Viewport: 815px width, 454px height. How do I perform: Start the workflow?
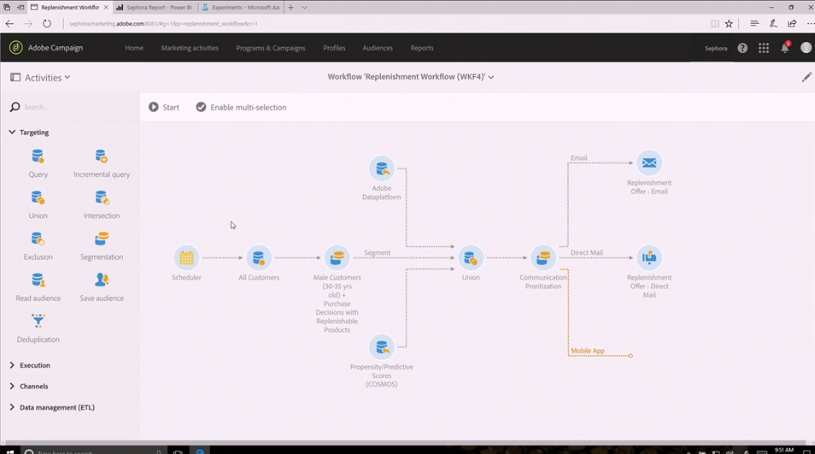tap(164, 107)
